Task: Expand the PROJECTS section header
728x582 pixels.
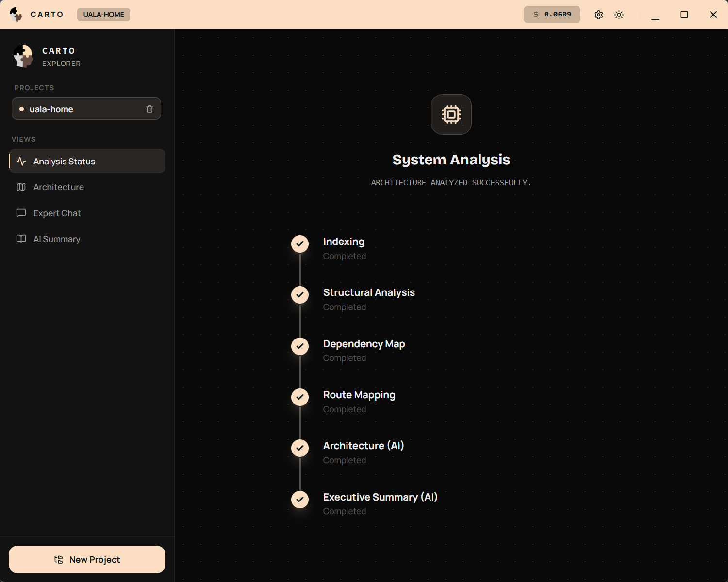Action: coord(34,88)
